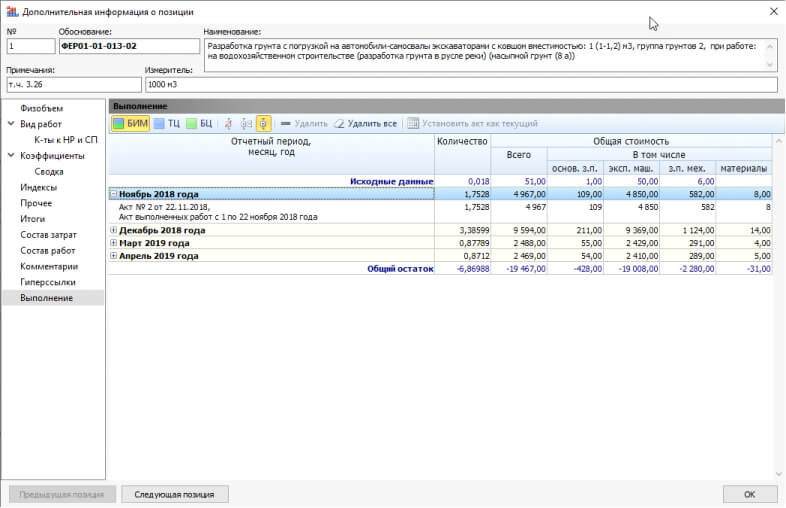Click Установить акт как текущий
This screenshot has height=508, width=786.
pos(472,123)
